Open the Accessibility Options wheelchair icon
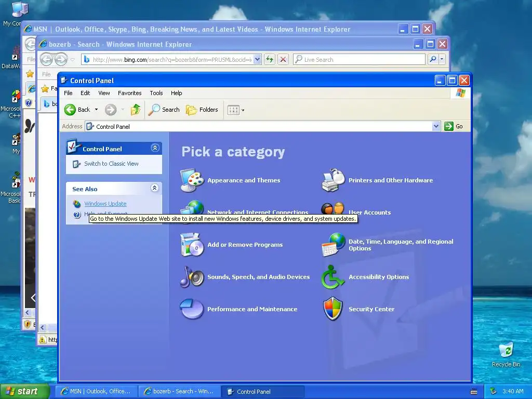This screenshot has width=532, height=399. [333, 277]
